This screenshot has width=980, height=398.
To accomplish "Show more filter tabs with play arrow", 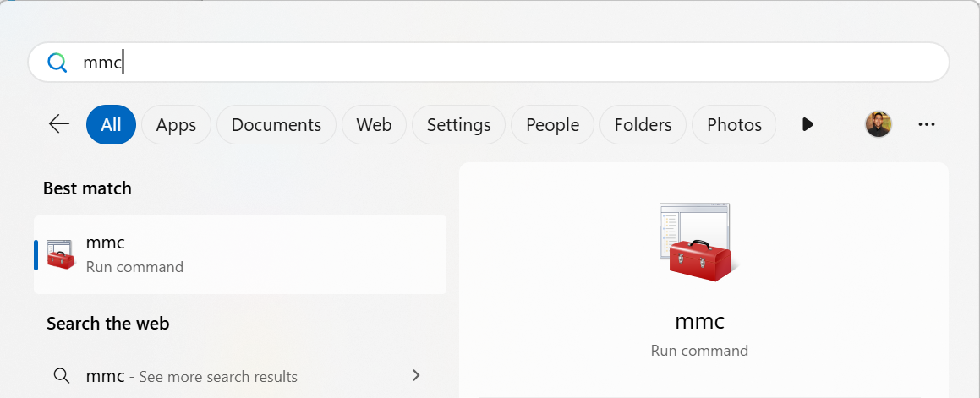I will 808,125.
